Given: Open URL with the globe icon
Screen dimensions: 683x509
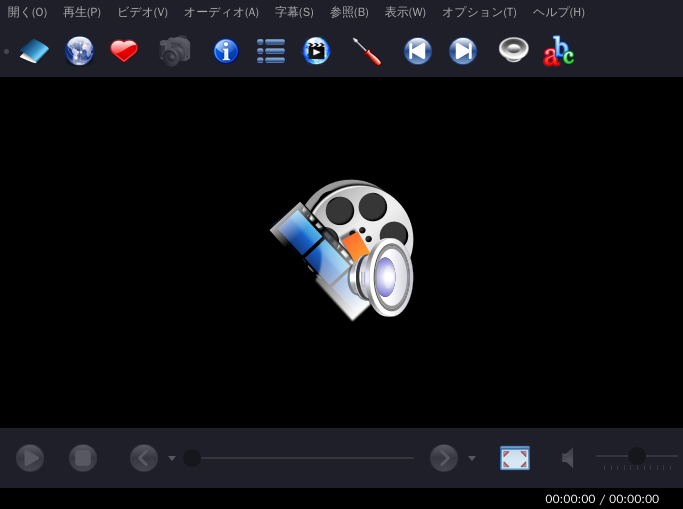Looking at the screenshot, I should point(79,51).
